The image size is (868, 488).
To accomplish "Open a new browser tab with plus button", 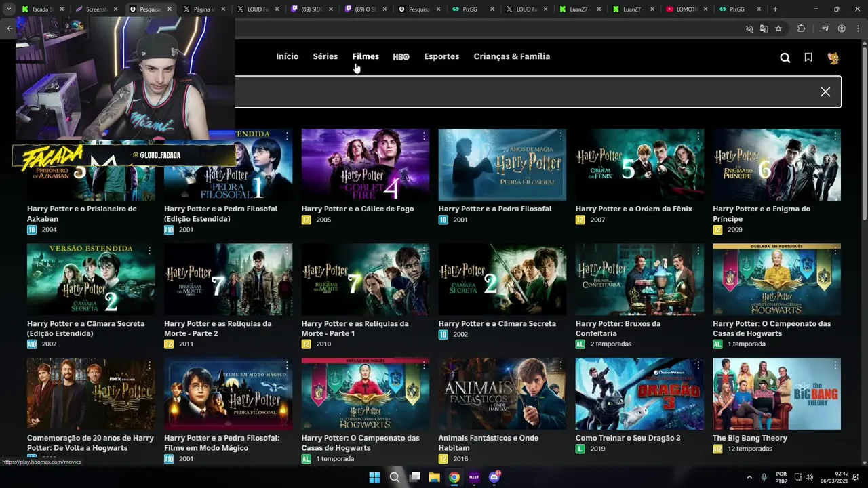I will click(775, 9).
